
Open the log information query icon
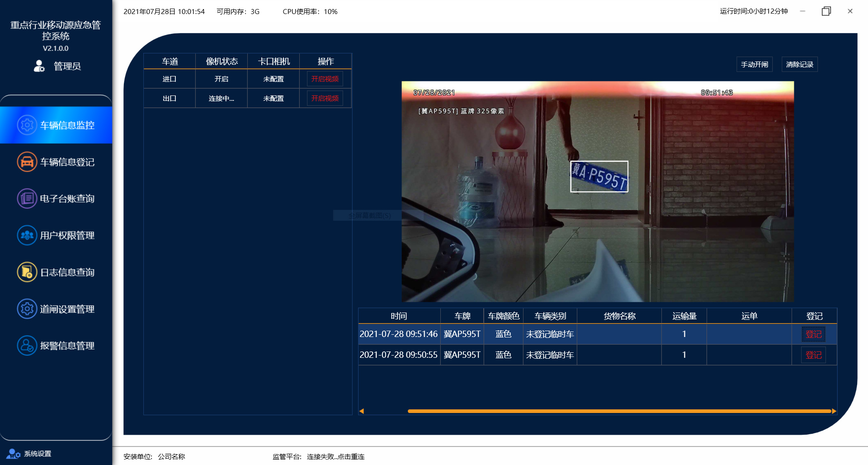[27, 272]
